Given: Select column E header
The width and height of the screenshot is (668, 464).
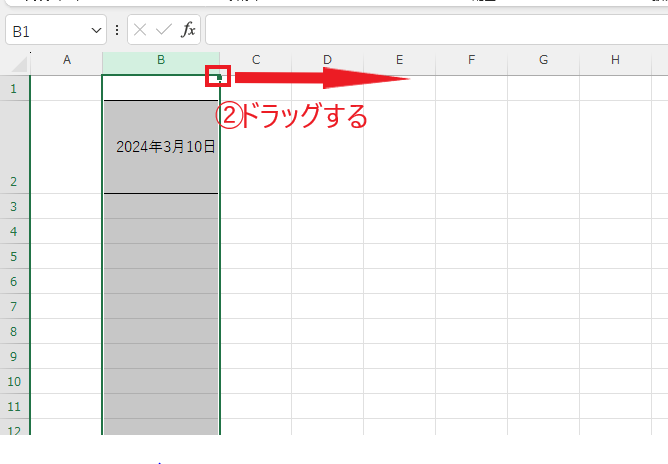Looking at the screenshot, I should point(399,60).
